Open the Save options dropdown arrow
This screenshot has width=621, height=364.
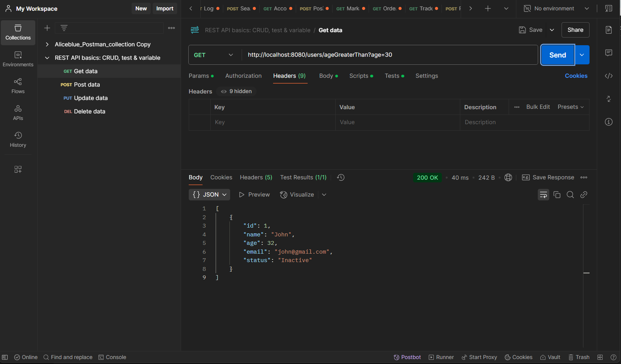pos(552,30)
